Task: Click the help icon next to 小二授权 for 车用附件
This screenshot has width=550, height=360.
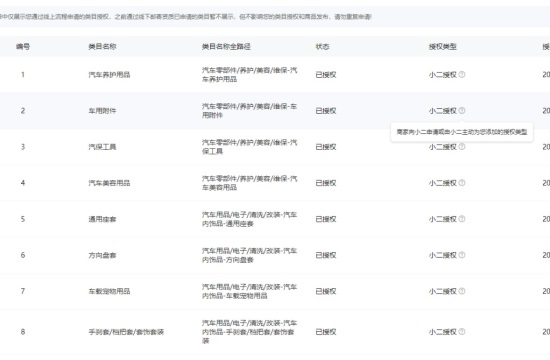Action: click(x=462, y=111)
